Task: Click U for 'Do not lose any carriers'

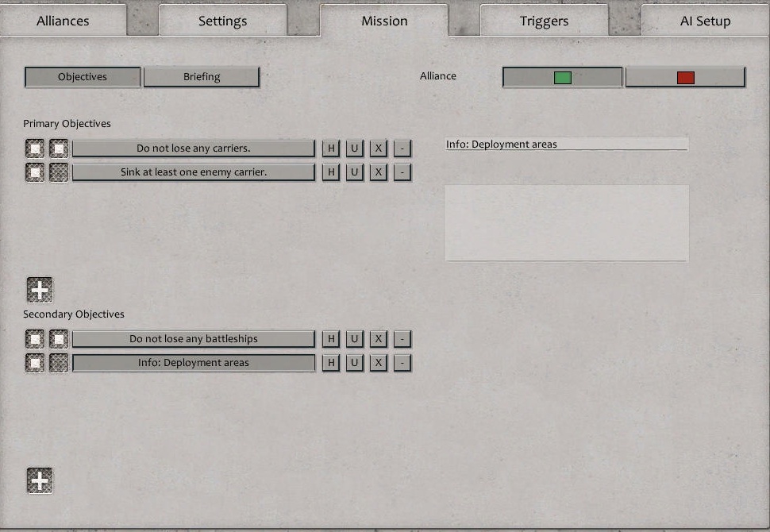Action: coord(355,148)
